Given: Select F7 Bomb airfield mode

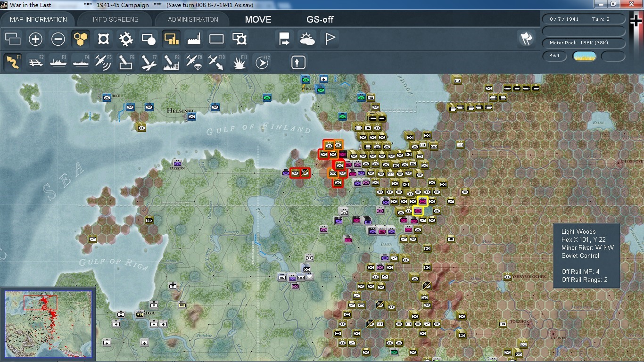Looking at the screenshot, I should tap(149, 62).
